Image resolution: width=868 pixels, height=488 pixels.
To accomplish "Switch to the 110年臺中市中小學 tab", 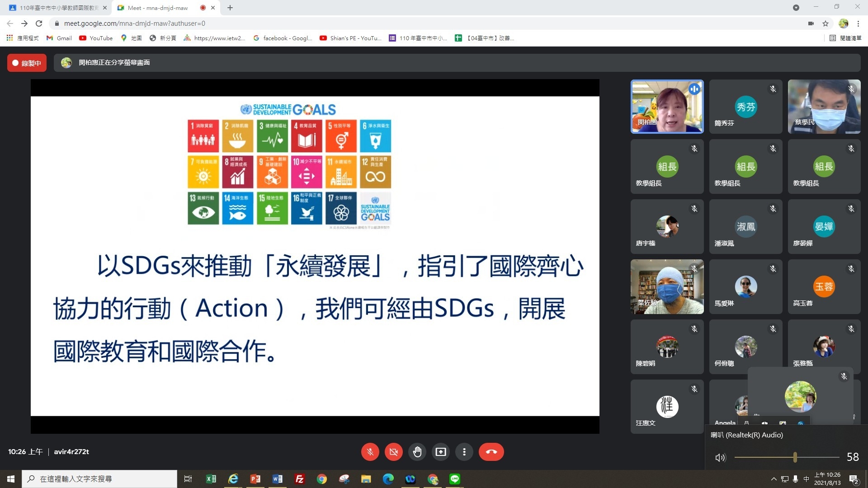I will 59,8.
